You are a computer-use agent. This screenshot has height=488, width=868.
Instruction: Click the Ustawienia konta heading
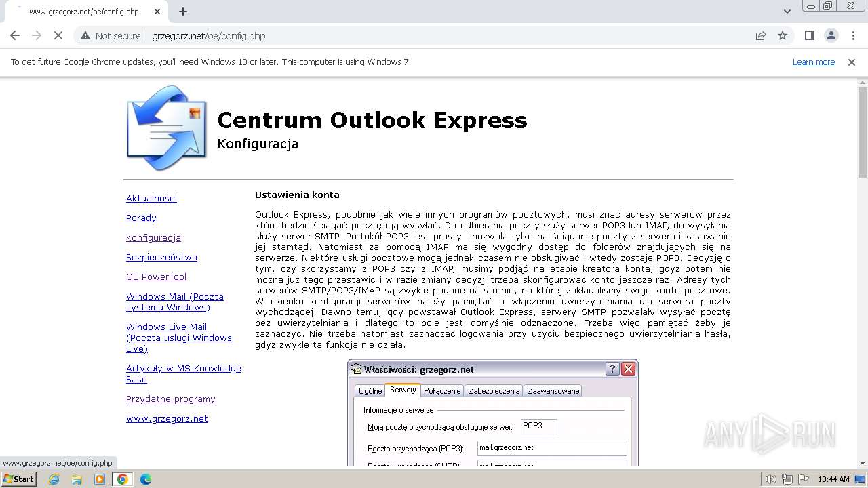point(297,195)
